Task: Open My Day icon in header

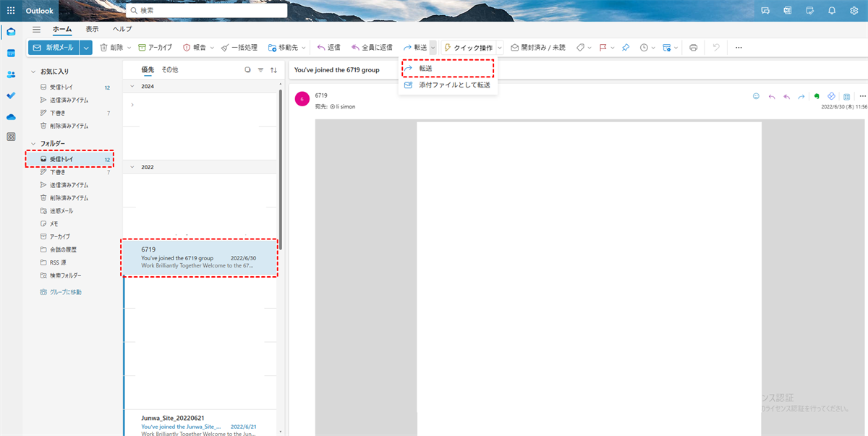Action: 809,11
